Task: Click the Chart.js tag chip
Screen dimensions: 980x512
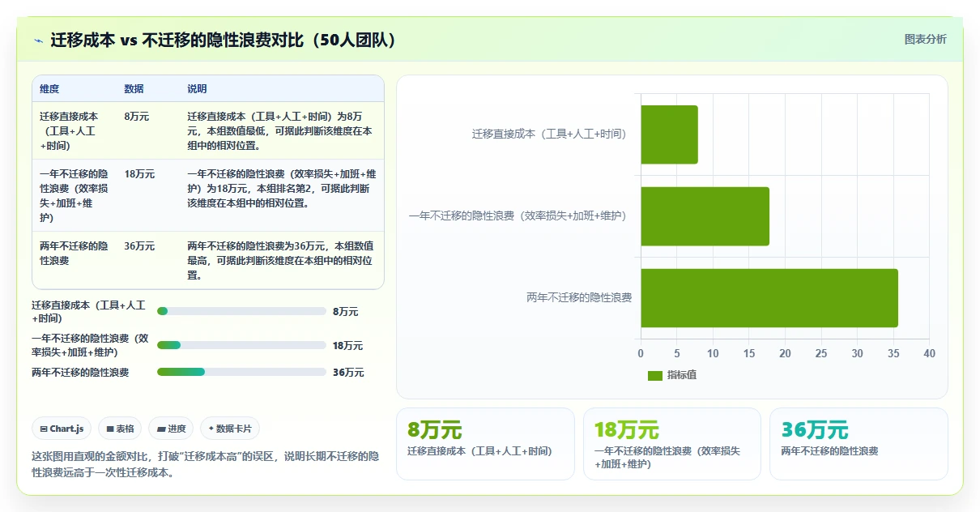Action: pos(62,429)
